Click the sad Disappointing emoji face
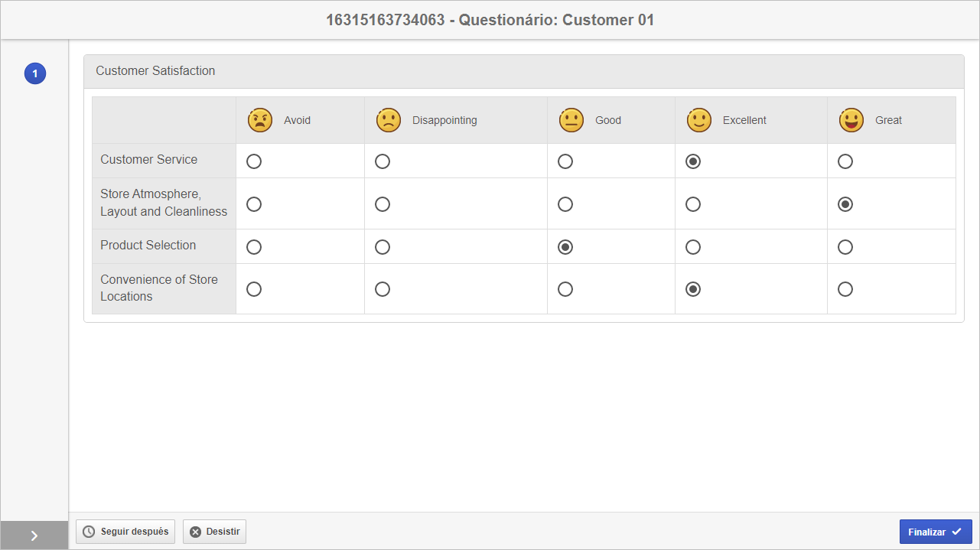This screenshot has width=980, height=550. tap(389, 120)
